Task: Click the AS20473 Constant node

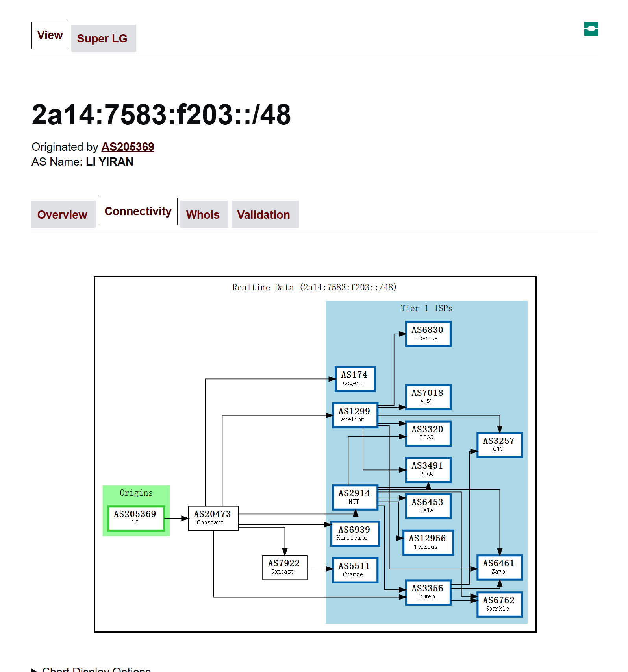Action: pyautogui.click(x=213, y=518)
